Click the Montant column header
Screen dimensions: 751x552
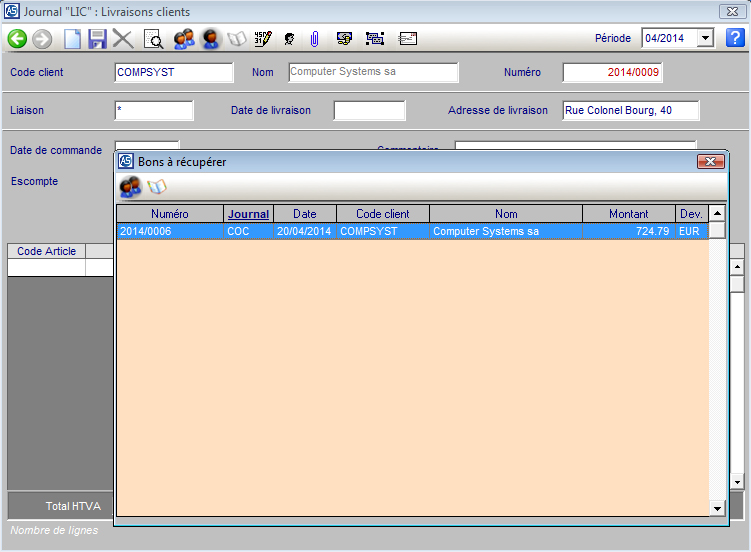pyautogui.click(x=628, y=214)
